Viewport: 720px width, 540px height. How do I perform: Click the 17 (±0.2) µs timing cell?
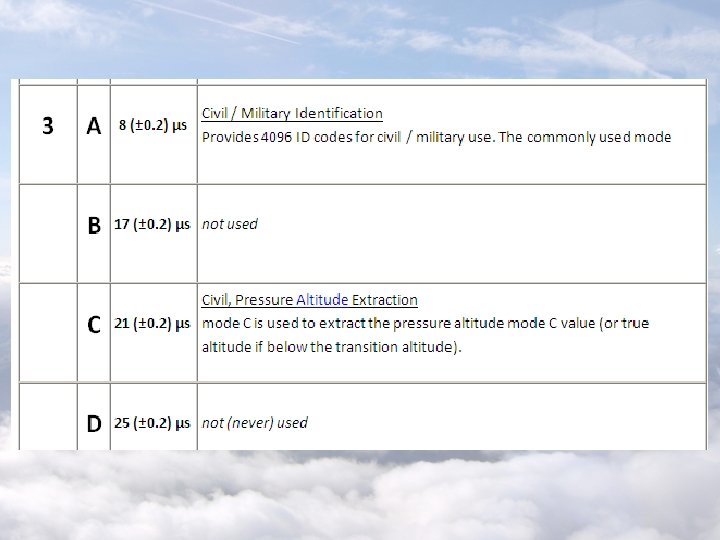[x=152, y=225]
